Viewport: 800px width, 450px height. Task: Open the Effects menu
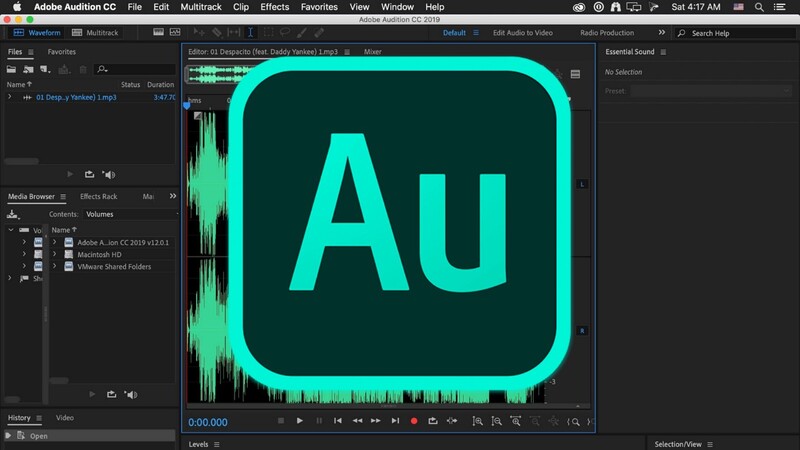[274, 7]
